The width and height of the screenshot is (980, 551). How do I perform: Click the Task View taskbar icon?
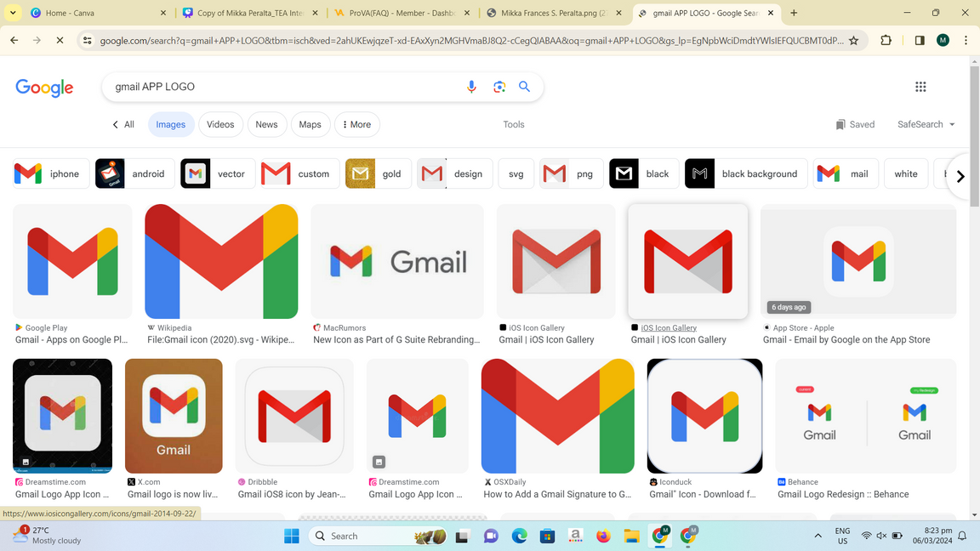coord(463,536)
